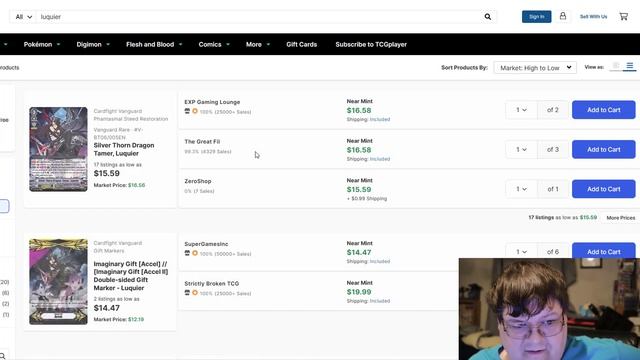Click the More Prices button
The image size is (640, 360).
[x=620, y=218]
